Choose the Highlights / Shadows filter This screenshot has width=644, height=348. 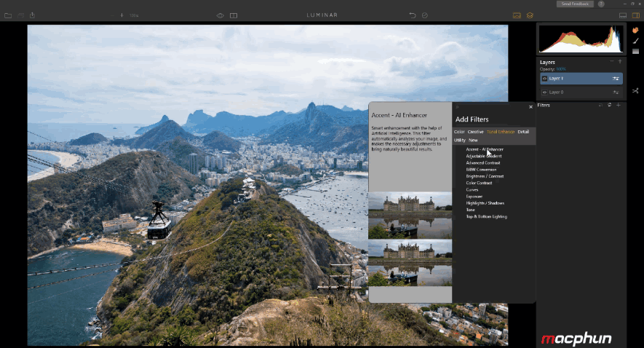pyautogui.click(x=485, y=203)
